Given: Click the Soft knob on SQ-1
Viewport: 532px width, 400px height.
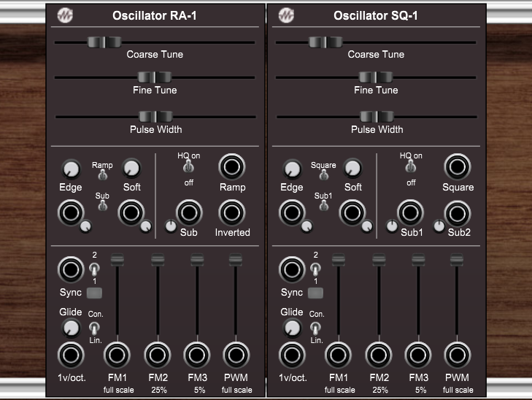Looking at the screenshot, I should click(x=352, y=168).
